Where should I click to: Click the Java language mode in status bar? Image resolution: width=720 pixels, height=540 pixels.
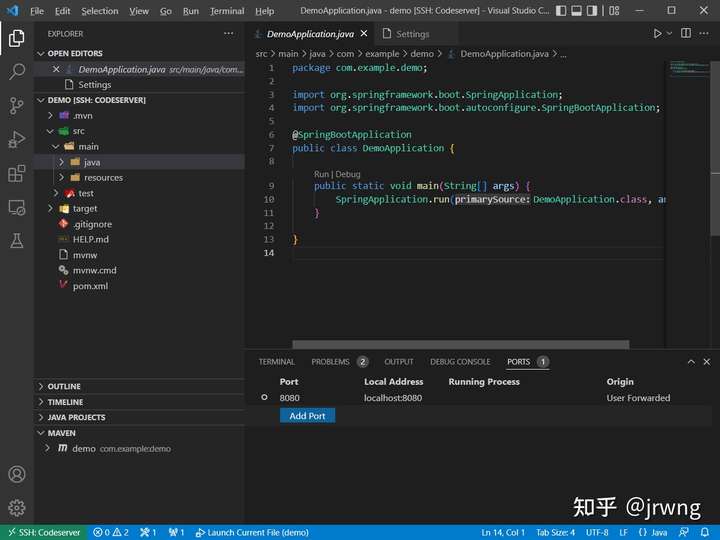pos(659,533)
